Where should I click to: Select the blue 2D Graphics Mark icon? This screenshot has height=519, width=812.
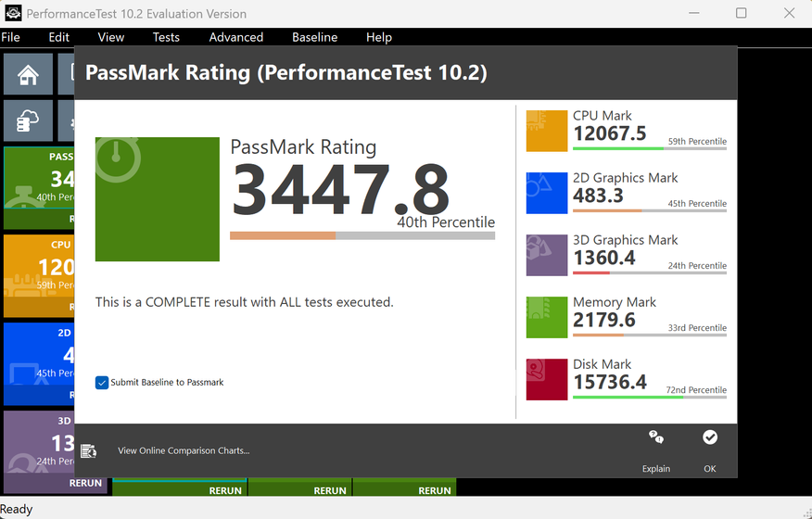click(x=547, y=193)
